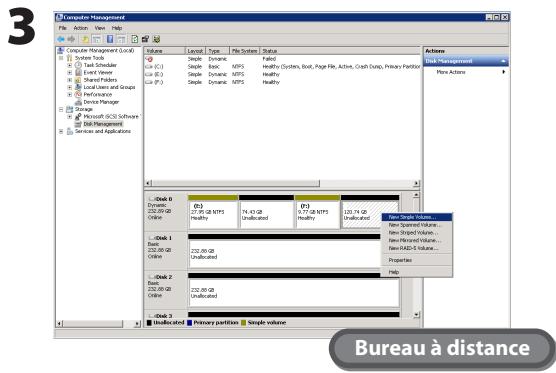556x373 pixels.
Task: Click the Microsoft iSCSI Software icon
Action: pyautogui.click(x=78, y=117)
